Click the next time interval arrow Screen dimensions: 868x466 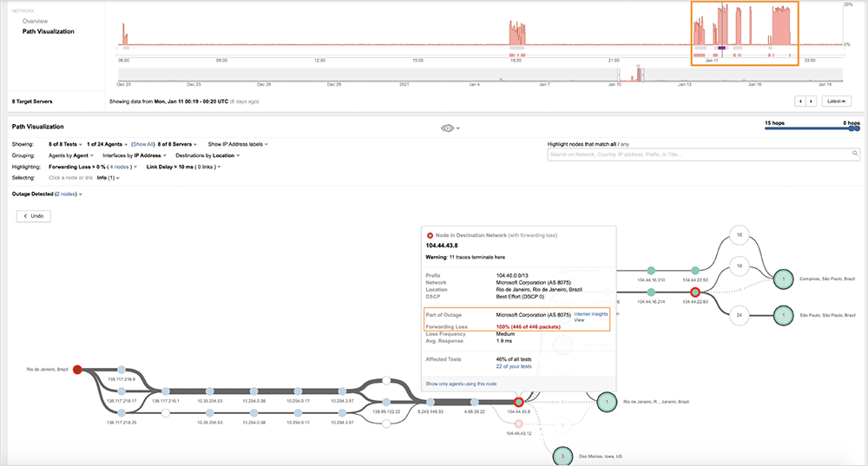click(x=812, y=102)
